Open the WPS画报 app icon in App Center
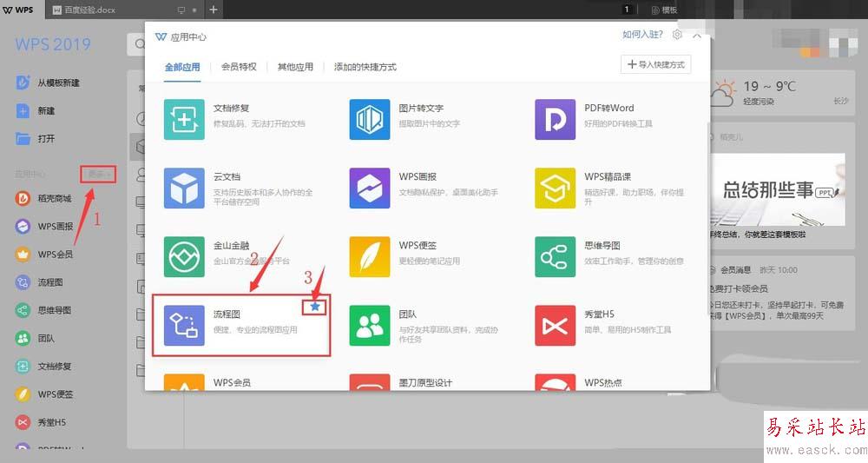This screenshot has width=868, height=463. coord(369,189)
